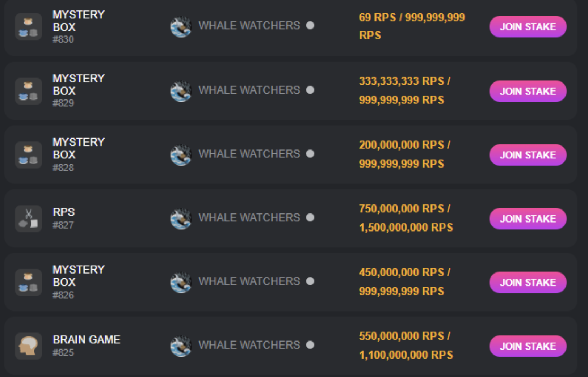588x377 pixels.
Task: Join stake for Mystery Box #826
Action: (x=528, y=282)
